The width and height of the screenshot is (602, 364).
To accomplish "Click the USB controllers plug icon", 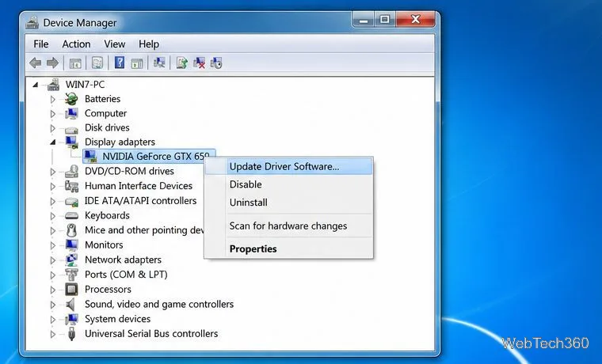I will point(71,334).
